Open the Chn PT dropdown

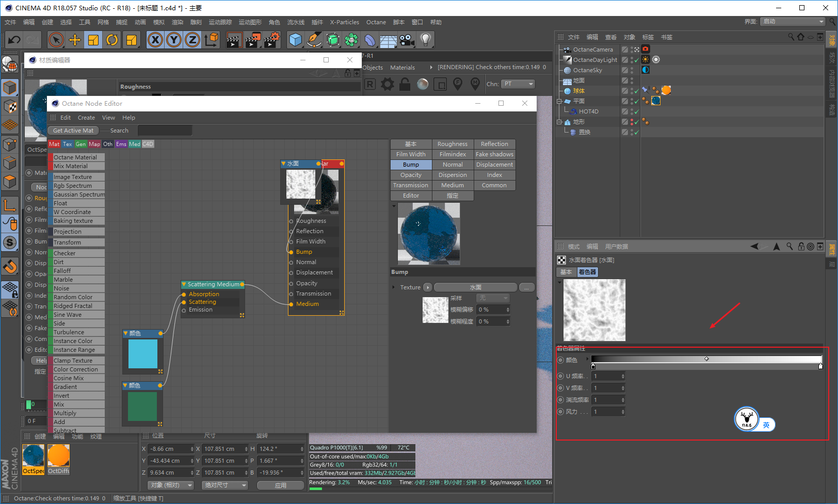(x=518, y=84)
